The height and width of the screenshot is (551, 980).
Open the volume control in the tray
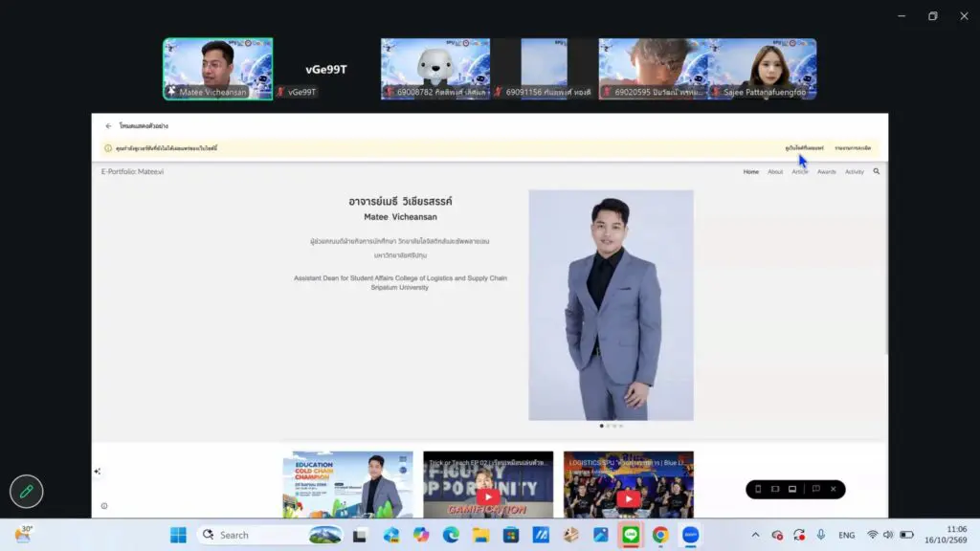pos(888,535)
